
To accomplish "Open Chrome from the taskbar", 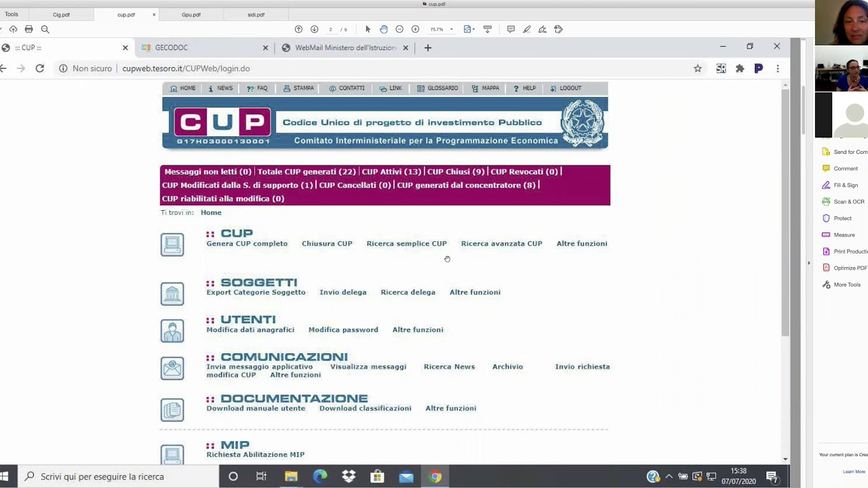I will pos(435,476).
